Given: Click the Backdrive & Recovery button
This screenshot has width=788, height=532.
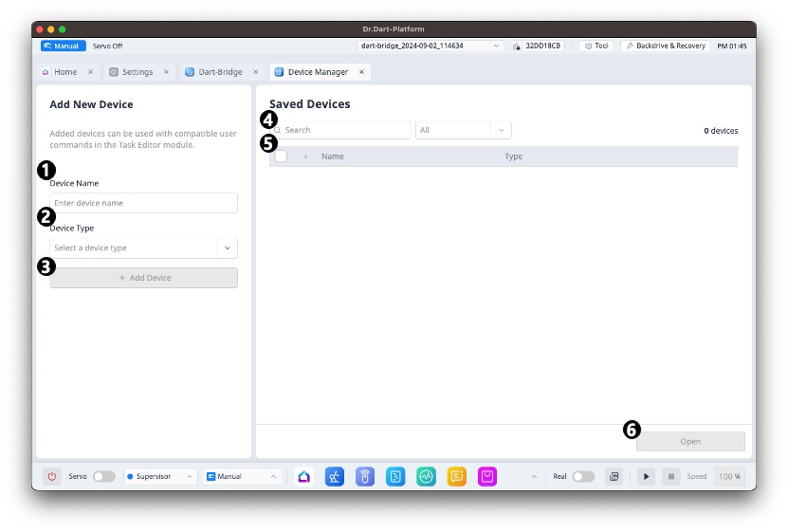Looking at the screenshot, I should point(666,46).
